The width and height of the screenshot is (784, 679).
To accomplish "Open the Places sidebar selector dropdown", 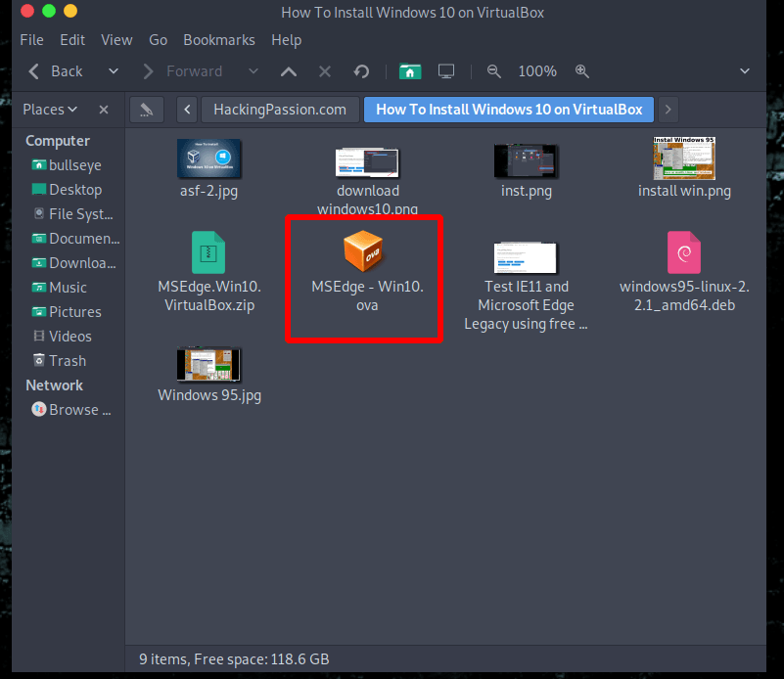I will (50, 110).
